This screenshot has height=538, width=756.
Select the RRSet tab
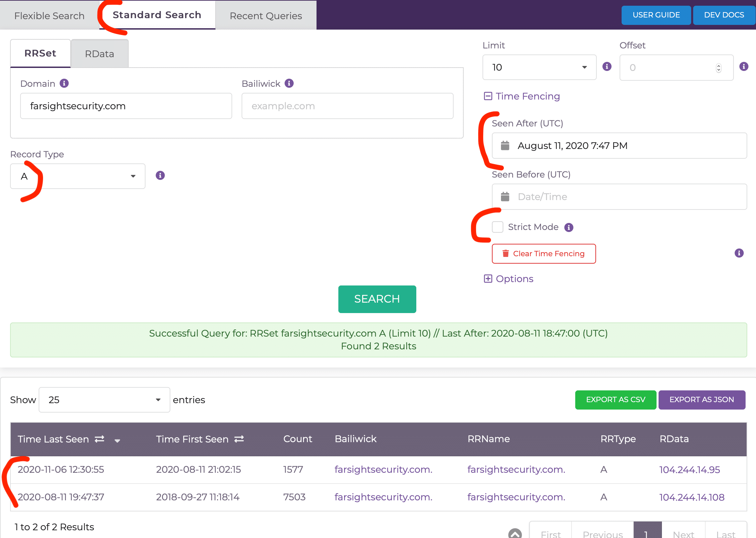click(x=40, y=53)
